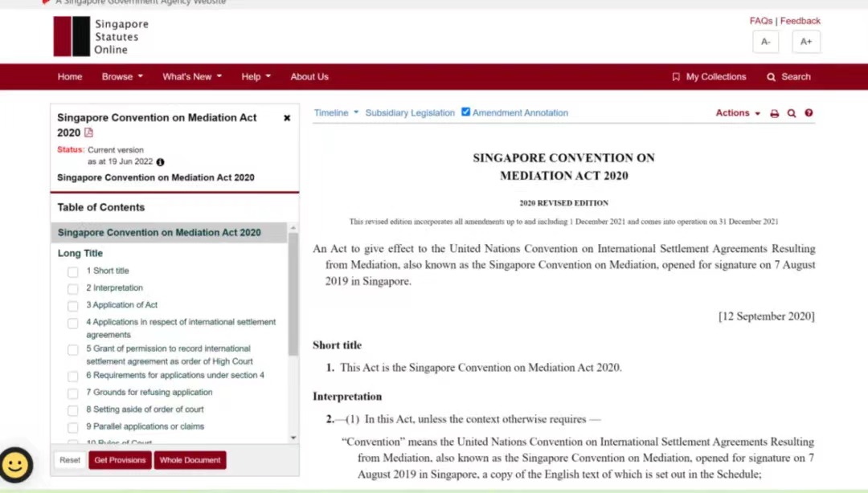Open 8 Setting aside of order of court
The width and height of the screenshot is (868, 493).
tap(145, 409)
